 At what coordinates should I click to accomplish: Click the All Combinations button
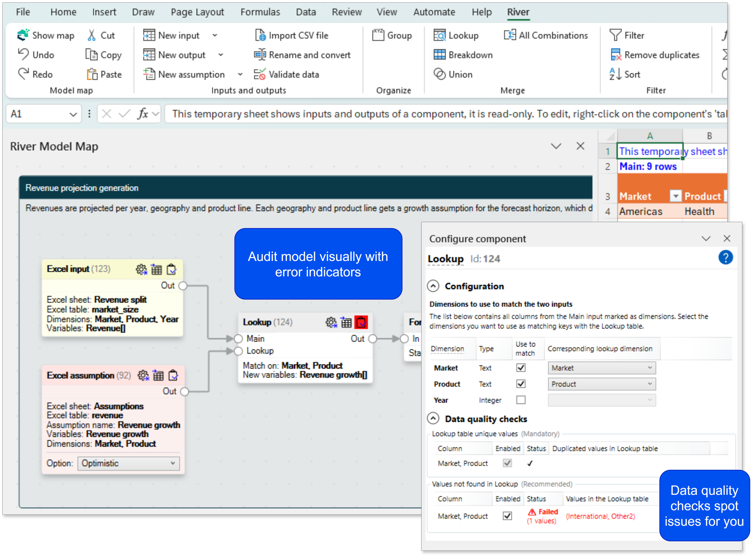[x=546, y=35]
